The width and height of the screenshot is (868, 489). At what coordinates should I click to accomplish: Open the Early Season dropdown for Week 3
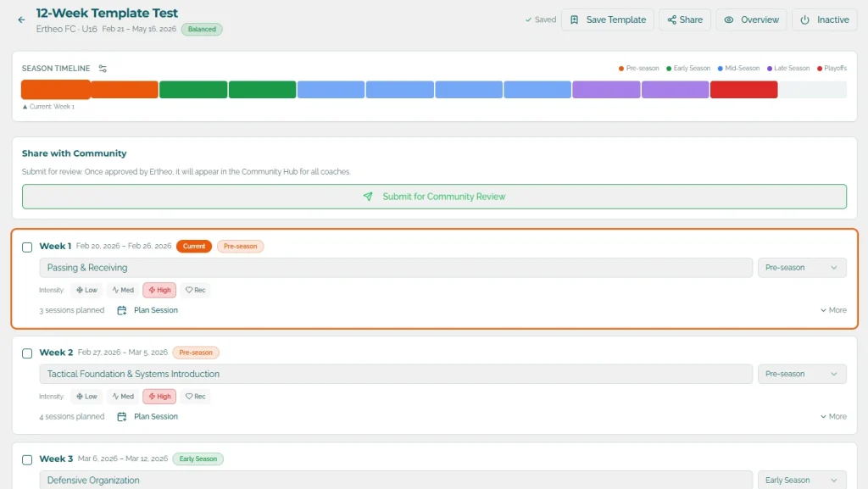coord(802,479)
